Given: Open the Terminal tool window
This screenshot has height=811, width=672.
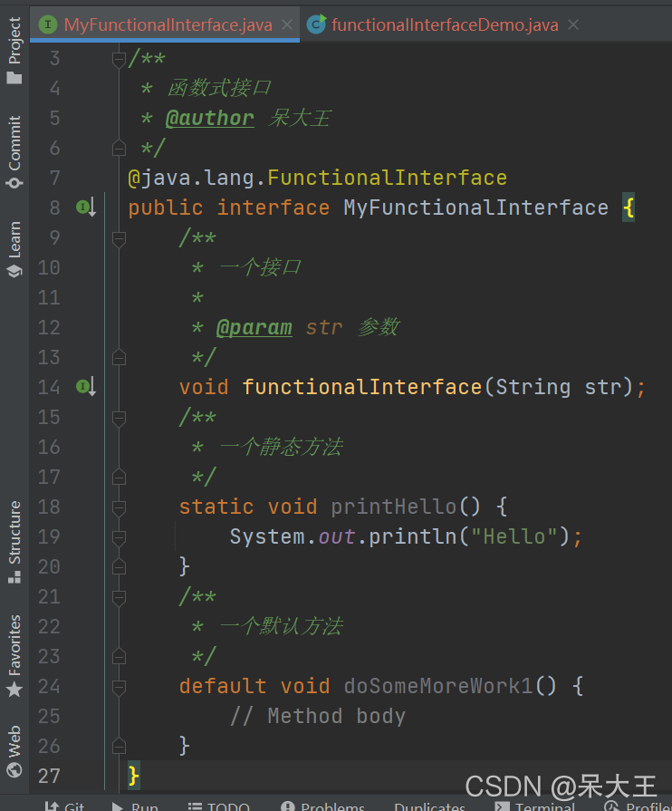Looking at the screenshot, I should tap(535, 806).
